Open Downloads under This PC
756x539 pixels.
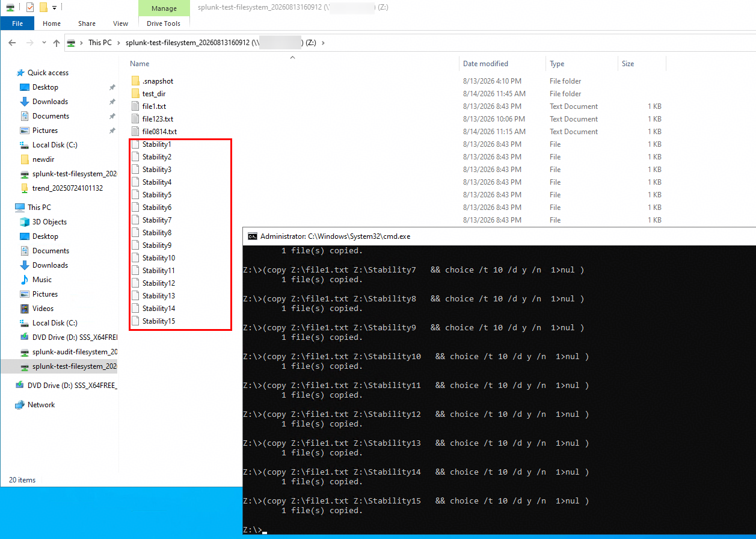pyautogui.click(x=50, y=265)
